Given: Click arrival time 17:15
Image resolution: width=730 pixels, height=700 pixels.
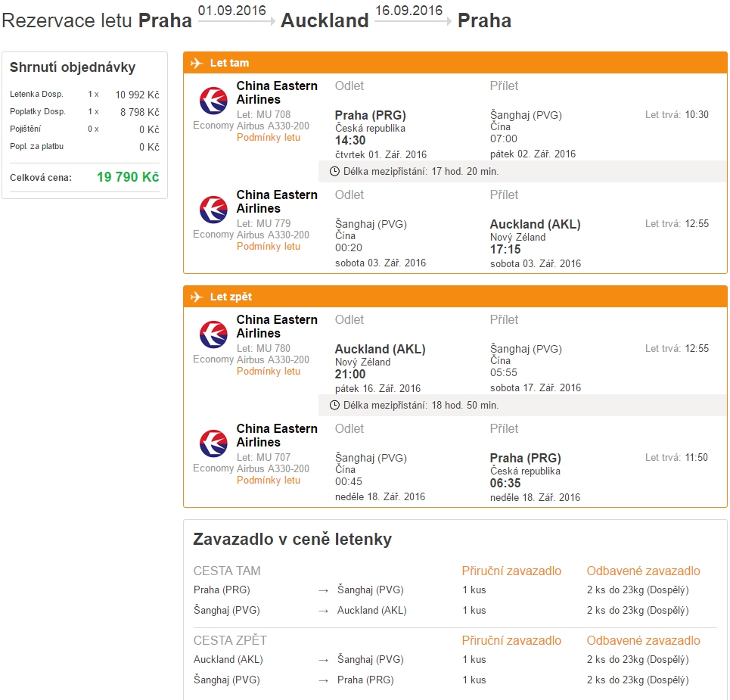Looking at the screenshot, I should pyautogui.click(x=505, y=249).
